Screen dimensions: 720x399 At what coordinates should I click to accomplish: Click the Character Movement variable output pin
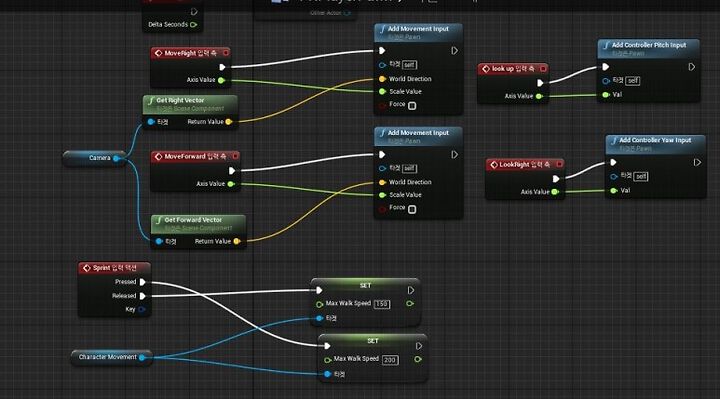tap(142, 357)
